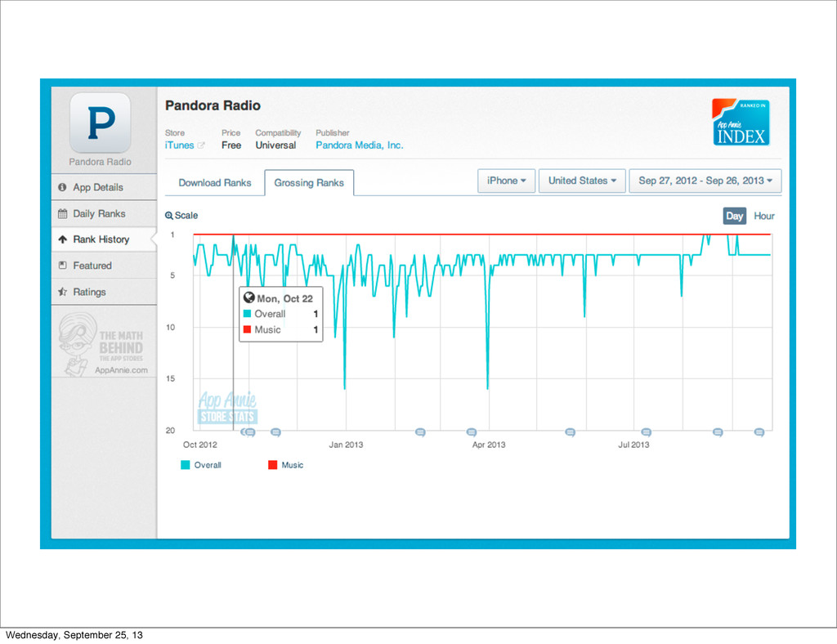Switch chart granularity to Day
The width and height of the screenshot is (837, 644).
734,216
